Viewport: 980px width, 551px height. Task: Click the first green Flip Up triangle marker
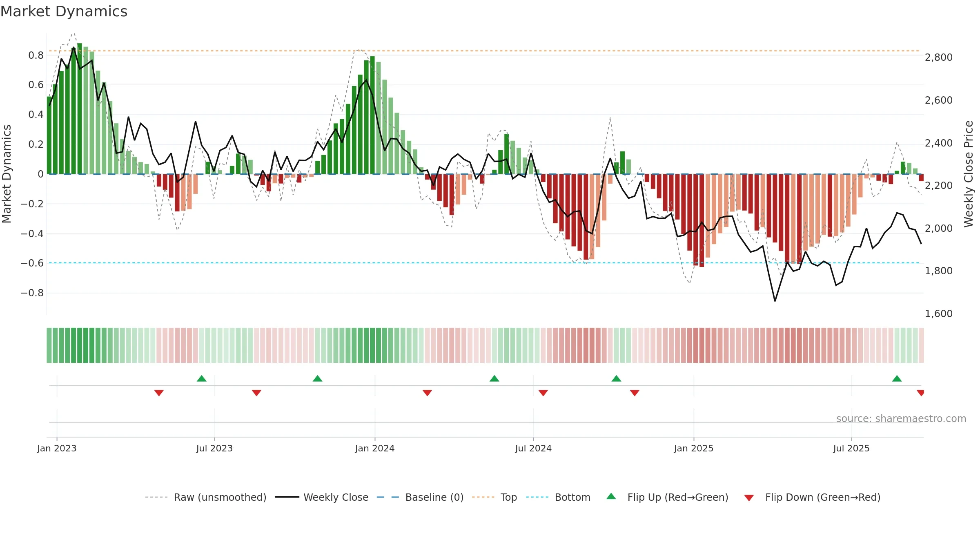tap(202, 378)
